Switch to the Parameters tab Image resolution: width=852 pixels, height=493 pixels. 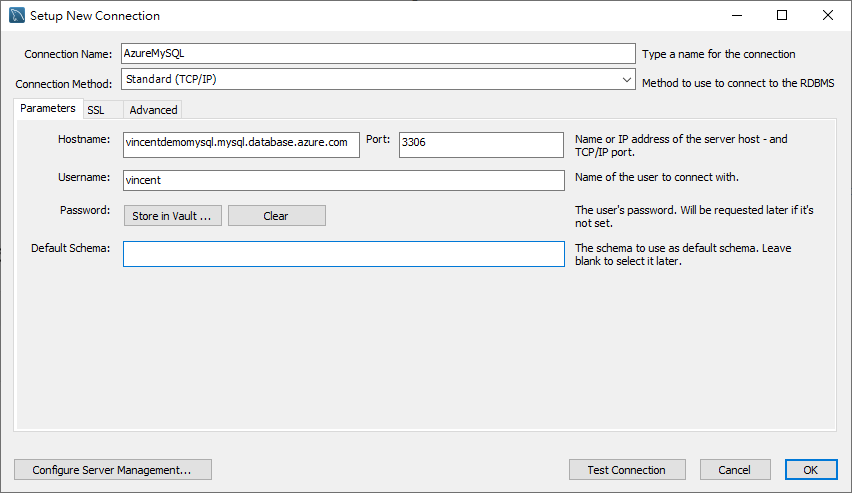[48, 108]
